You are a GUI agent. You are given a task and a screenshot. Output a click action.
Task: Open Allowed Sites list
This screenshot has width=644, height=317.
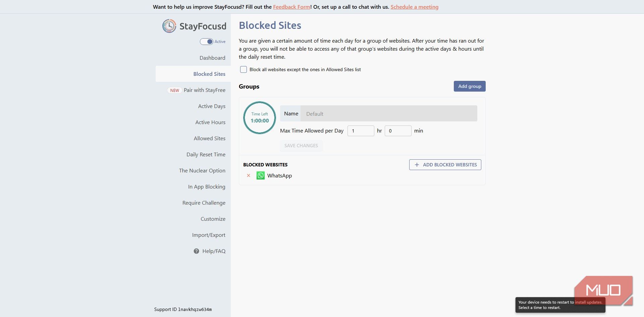(x=210, y=138)
